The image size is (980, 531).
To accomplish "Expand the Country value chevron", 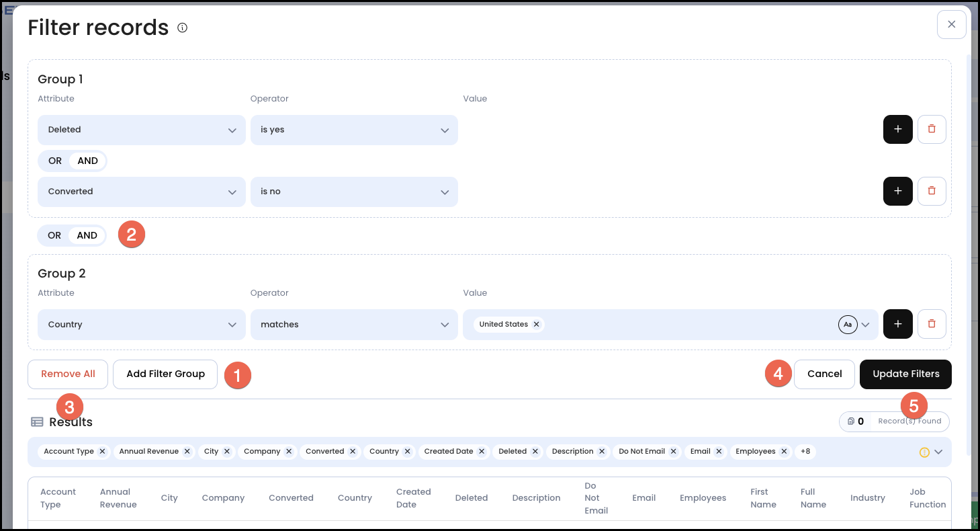I will (x=866, y=325).
